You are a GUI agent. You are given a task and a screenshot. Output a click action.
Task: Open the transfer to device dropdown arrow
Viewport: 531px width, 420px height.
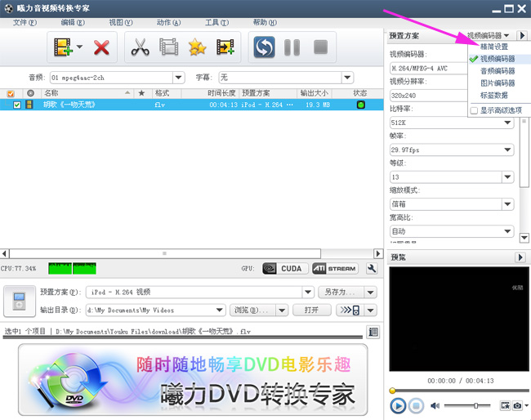(371, 310)
